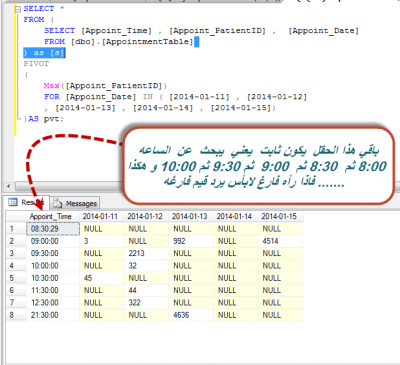Select the cell 21:30:00
The image size is (400, 365).
(x=53, y=315)
